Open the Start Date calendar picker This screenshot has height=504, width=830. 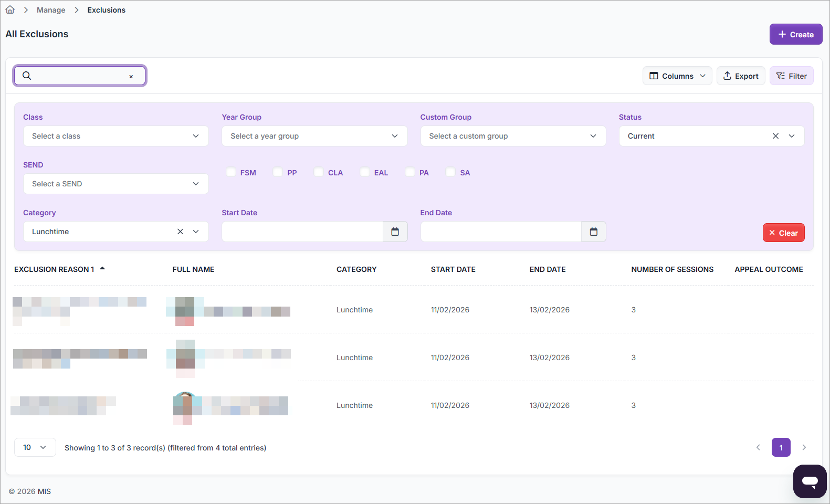(395, 232)
